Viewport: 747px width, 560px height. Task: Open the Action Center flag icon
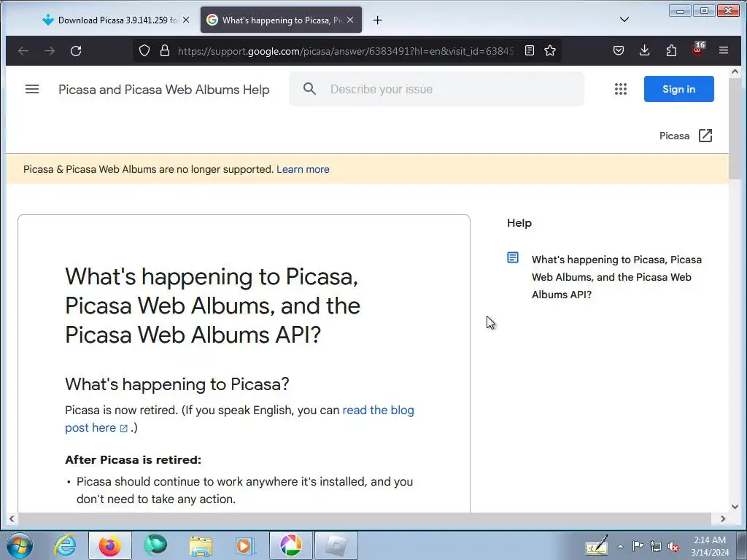pos(638,546)
